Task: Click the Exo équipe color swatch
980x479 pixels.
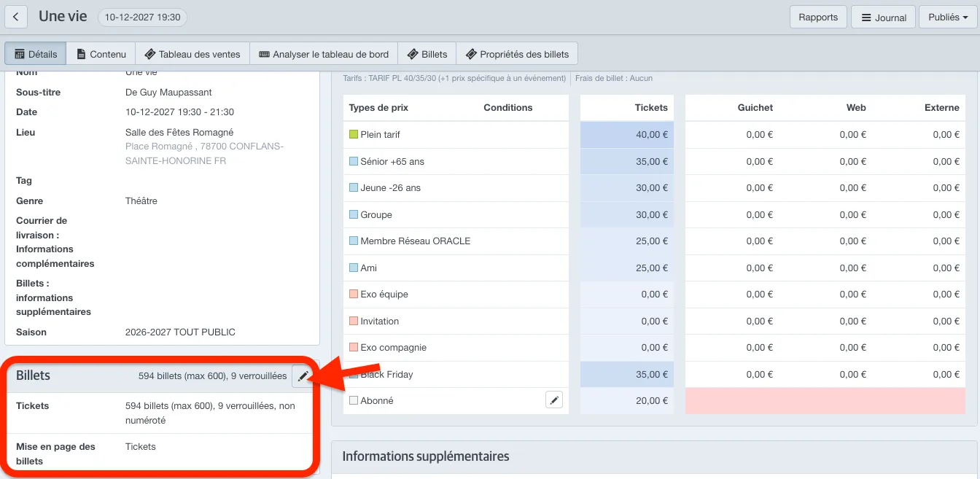Action: (354, 294)
